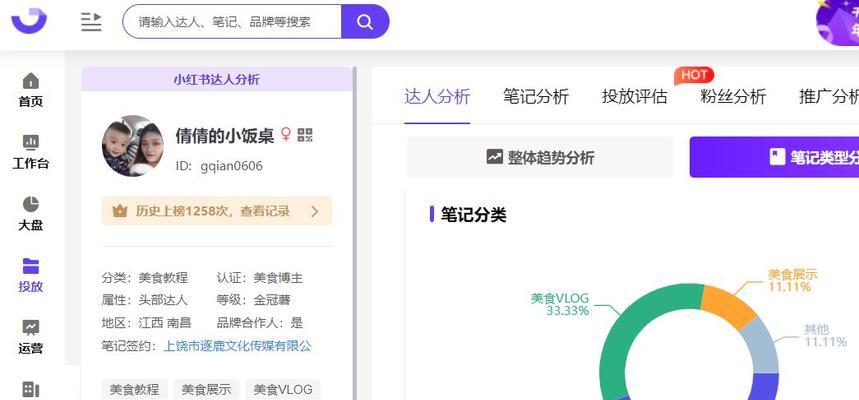
Task: Click the gray-blue 其他 donut segment
Action: coord(760,345)
